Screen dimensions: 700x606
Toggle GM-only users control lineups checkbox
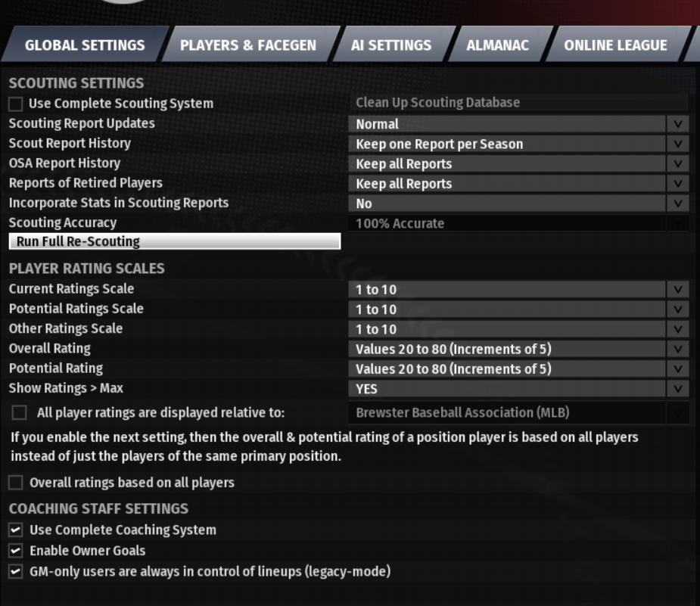point(16,572)
